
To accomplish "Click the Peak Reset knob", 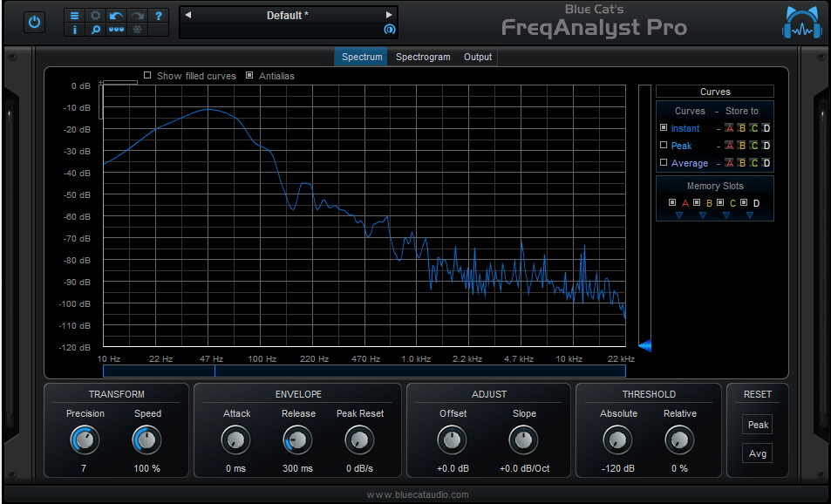I will pyautogui.click(x=360, y=439).
